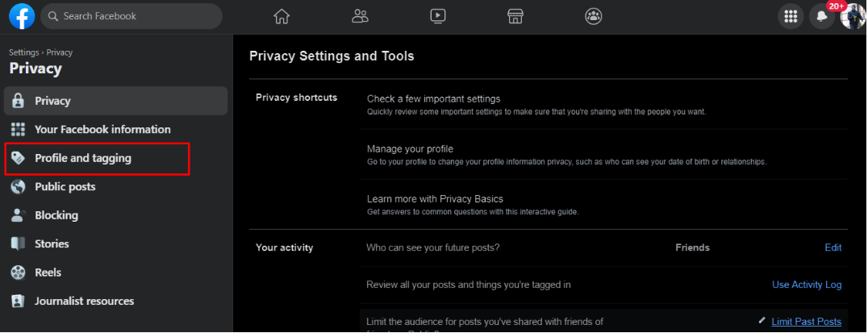Click the Search Facebook field
Viewport: 868px width, 333px height.
[x=131, y=16]
